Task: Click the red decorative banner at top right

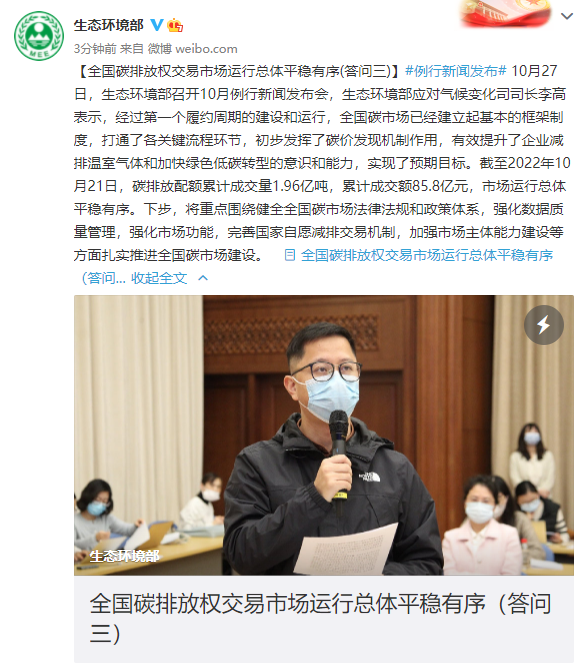Action: [x=506, y=13]
